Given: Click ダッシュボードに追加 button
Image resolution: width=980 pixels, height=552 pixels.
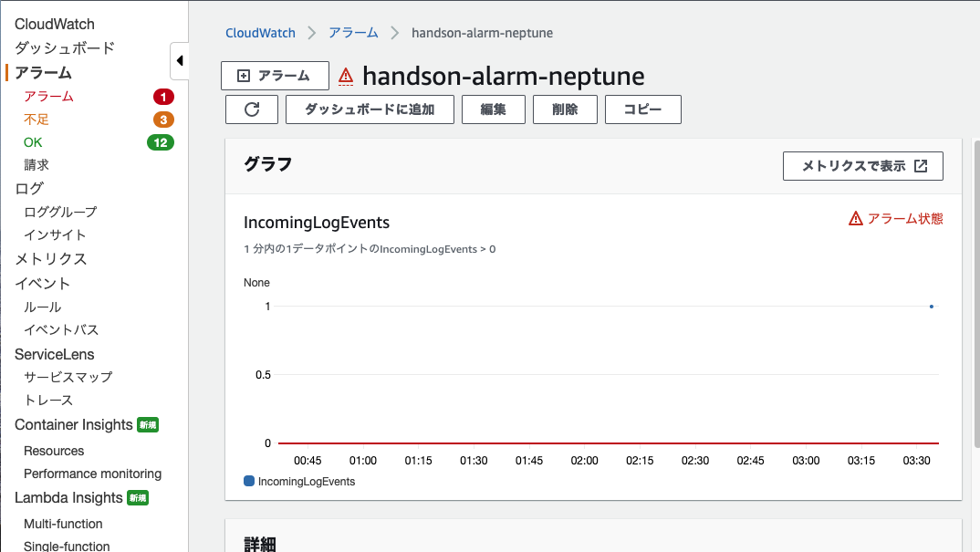Looking at the screenshot, I should [x=370, y=109].
